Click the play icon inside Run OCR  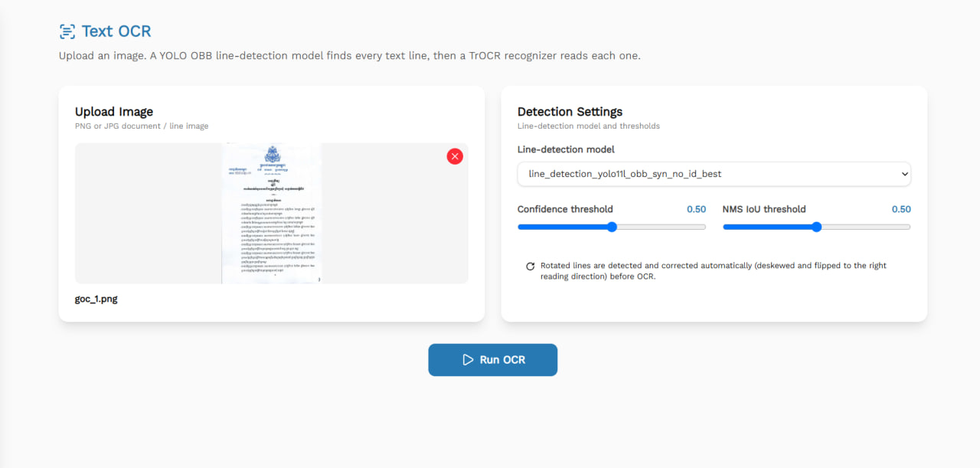468,360
